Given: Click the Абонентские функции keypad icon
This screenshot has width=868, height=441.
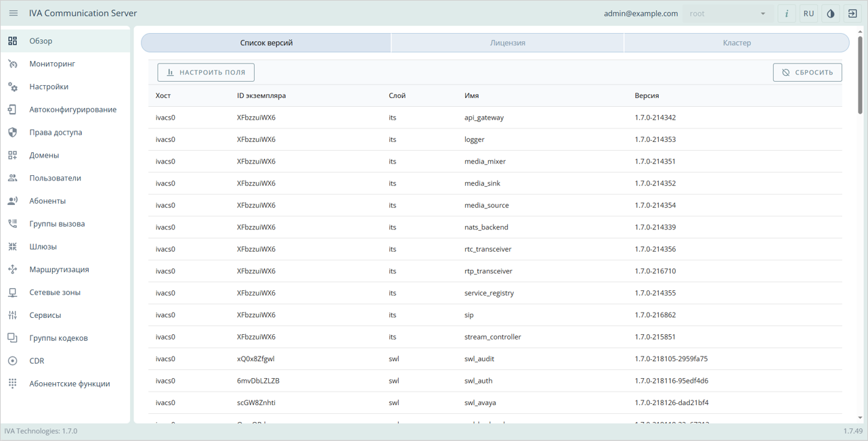Looking at the screenshot, I should pos(13,384).
